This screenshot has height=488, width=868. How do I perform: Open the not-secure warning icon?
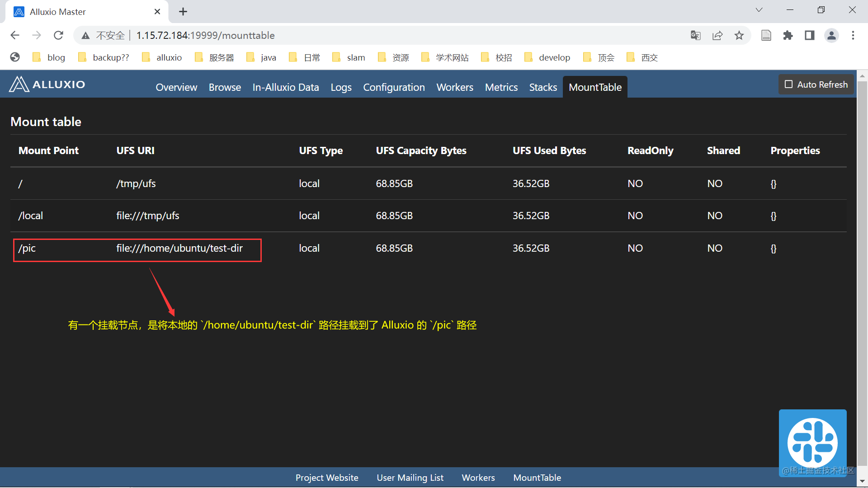85,35
